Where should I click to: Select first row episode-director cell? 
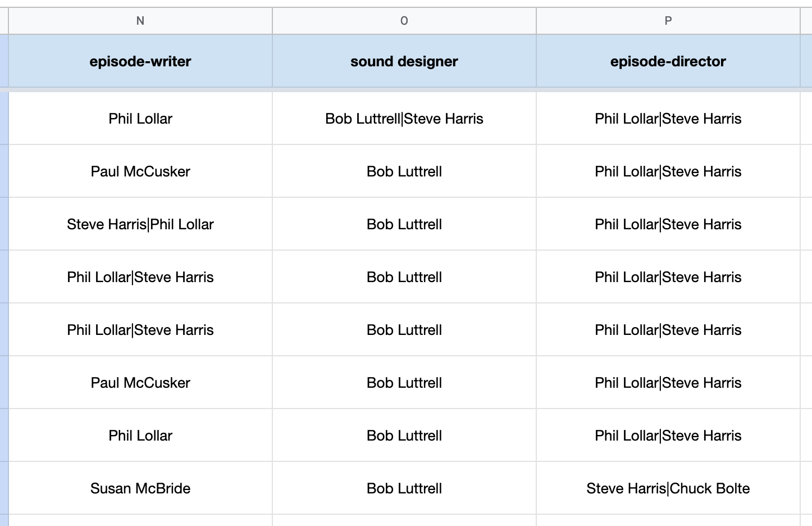tap(668, 119)
